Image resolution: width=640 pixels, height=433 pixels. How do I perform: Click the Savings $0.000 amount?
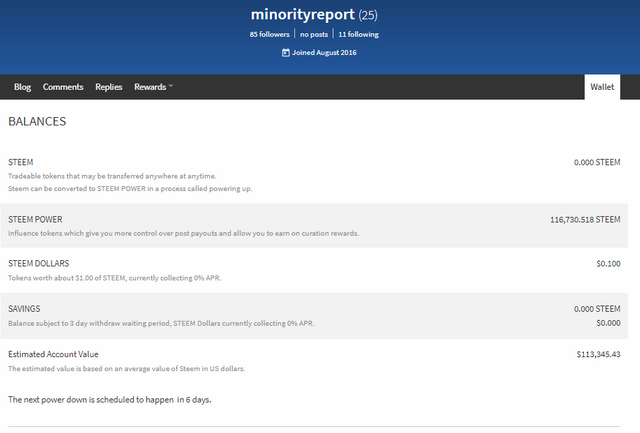coord(608,323)
